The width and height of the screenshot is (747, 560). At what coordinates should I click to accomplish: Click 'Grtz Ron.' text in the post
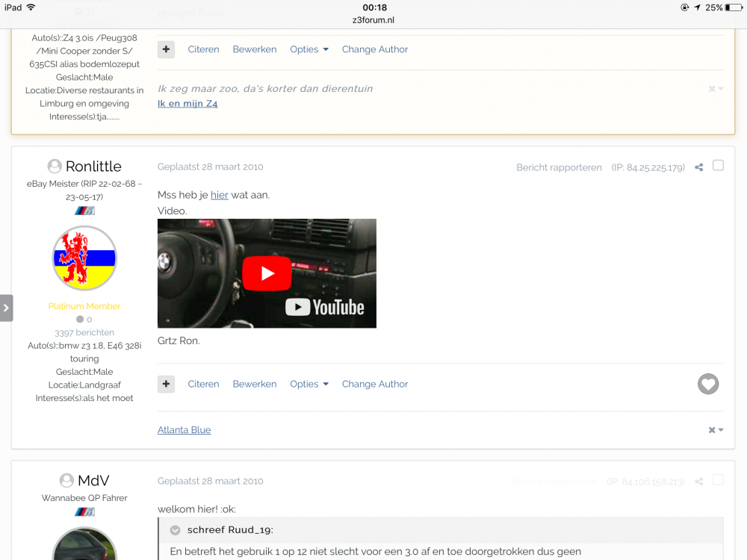[x=179, y=340]
